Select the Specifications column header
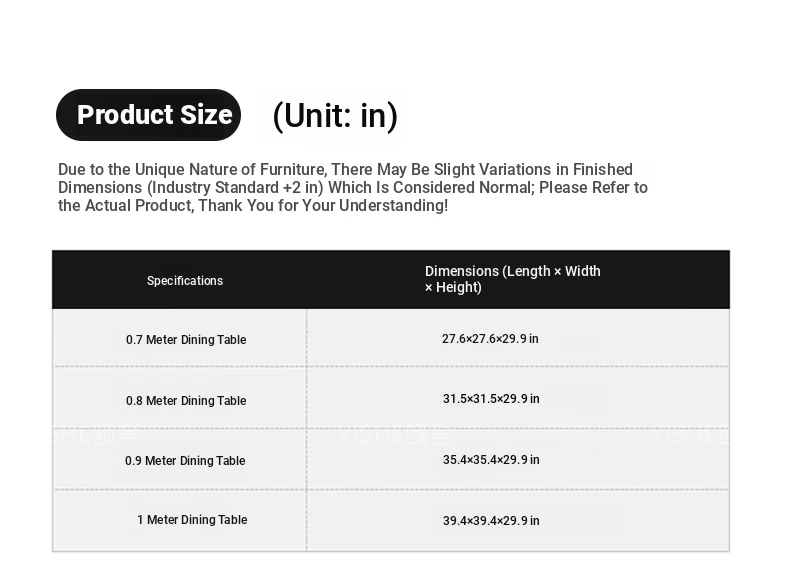 tap(185, 281)
